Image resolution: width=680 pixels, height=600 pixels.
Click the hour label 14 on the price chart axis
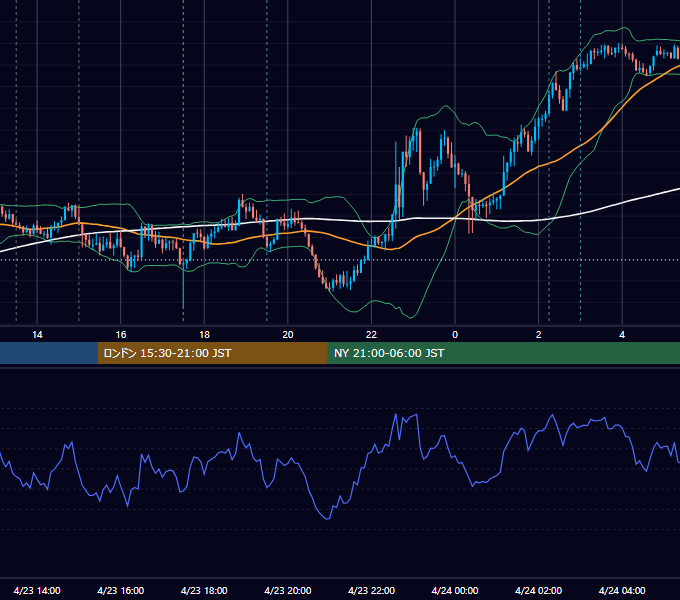tap(37, 335)
